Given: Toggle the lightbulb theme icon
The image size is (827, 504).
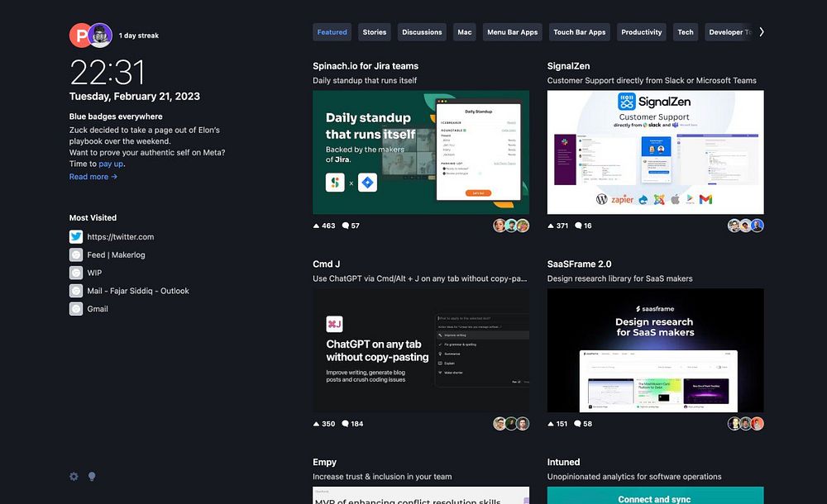Looking at the screenshot, I should coord(92,477).
